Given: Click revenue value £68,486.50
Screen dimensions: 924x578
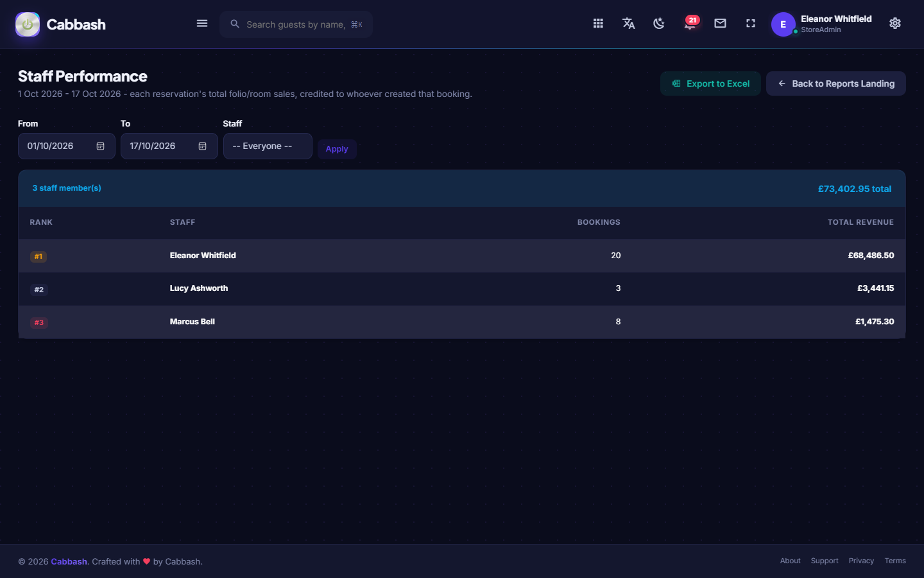Looking at the screenshot, I should tap(871, 256).
